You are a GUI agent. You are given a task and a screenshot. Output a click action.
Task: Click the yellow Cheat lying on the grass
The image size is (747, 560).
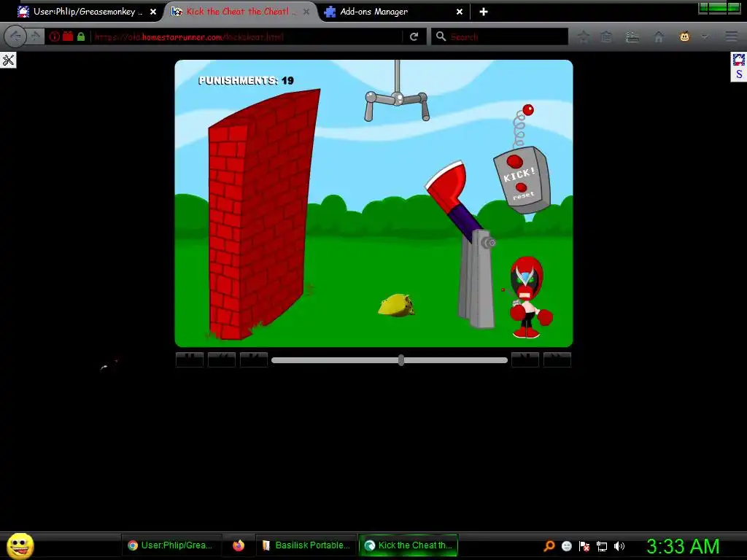coord(396,306)
